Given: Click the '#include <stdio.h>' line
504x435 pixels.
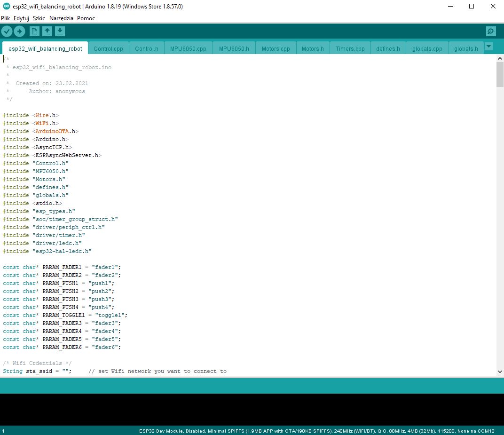Looking at the screenshot, I should [x=32, y=204].
